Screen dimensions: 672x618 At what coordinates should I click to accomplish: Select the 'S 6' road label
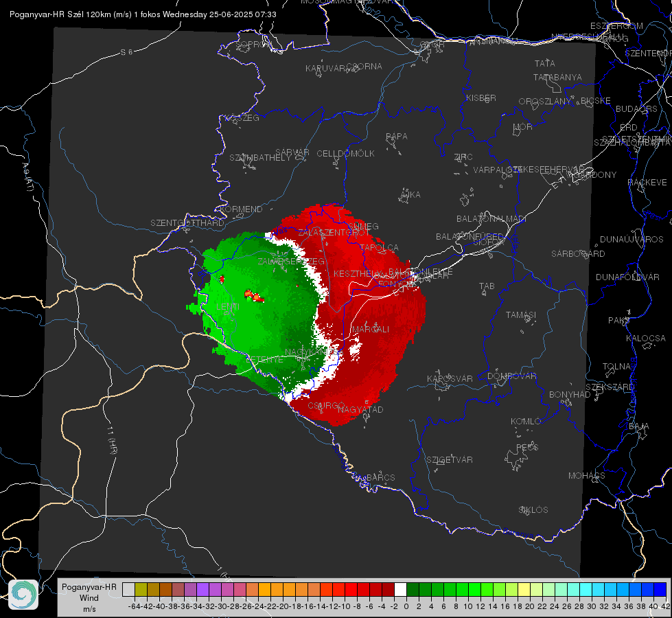126,52
